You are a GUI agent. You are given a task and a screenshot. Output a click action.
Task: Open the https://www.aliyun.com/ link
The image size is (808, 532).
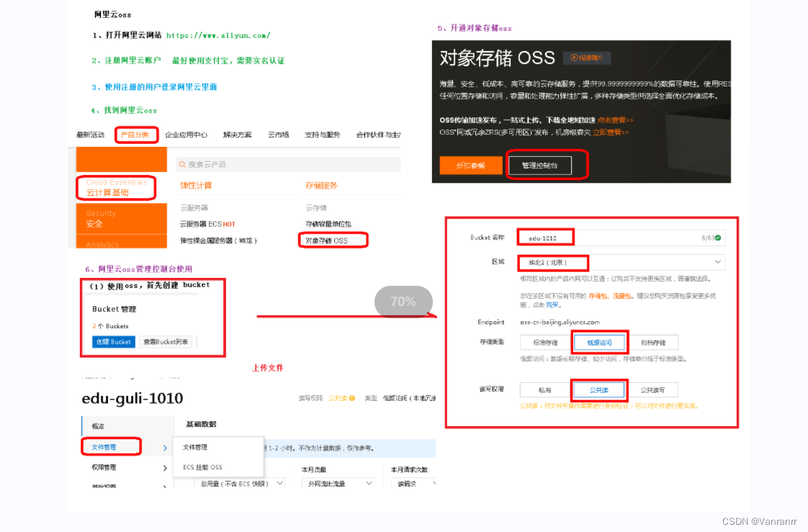point(218,35)
